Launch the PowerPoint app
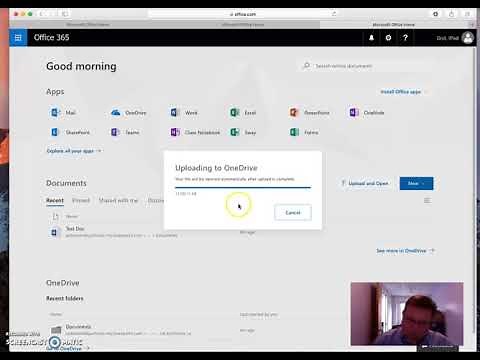This screenshot has width=480, height=360. click(309, 113)
